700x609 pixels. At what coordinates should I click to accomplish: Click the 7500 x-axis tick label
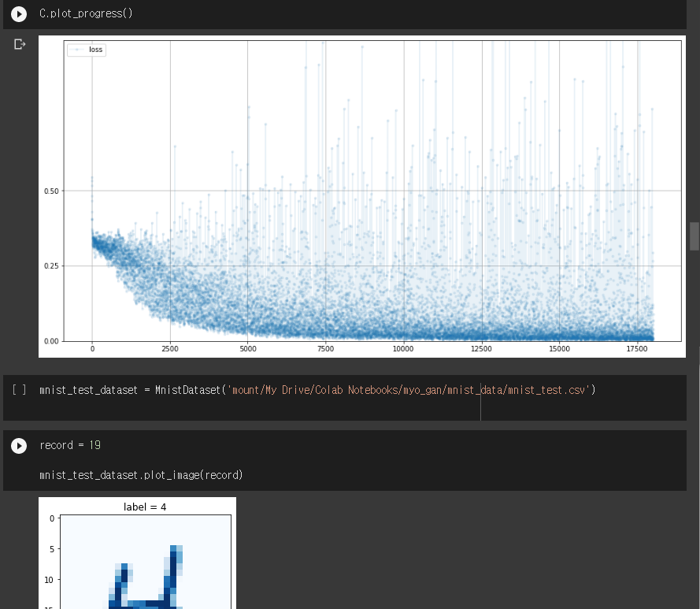pos(325,349)
